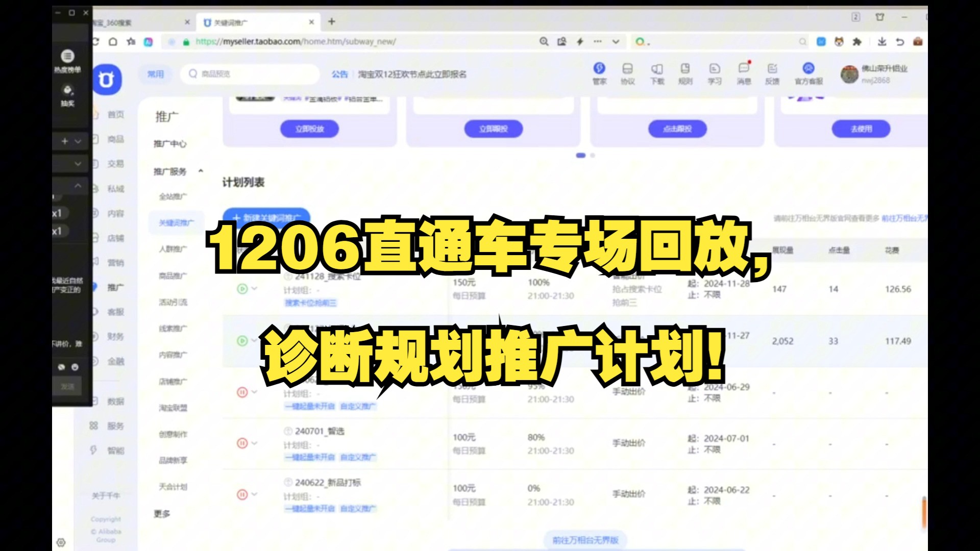
Task: Open 首页 in the left sidebar
Action: (x=115, y=115)
